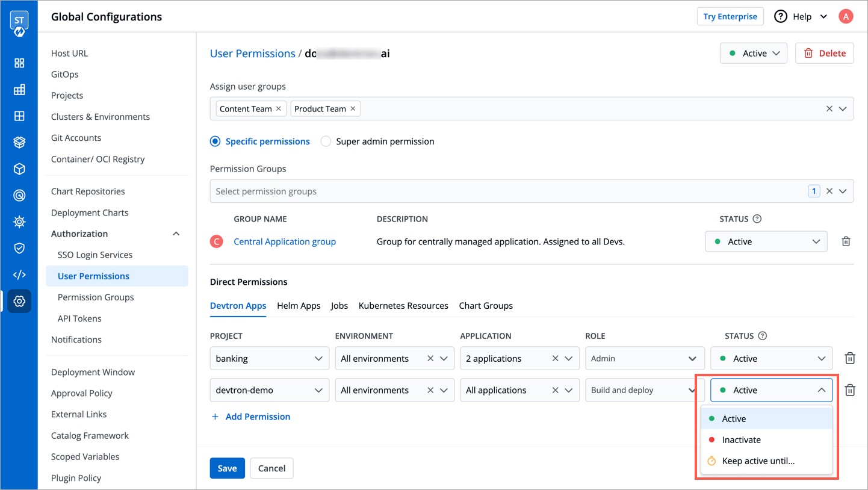Open the Security shield icon in sidebar

click(19, 248)
